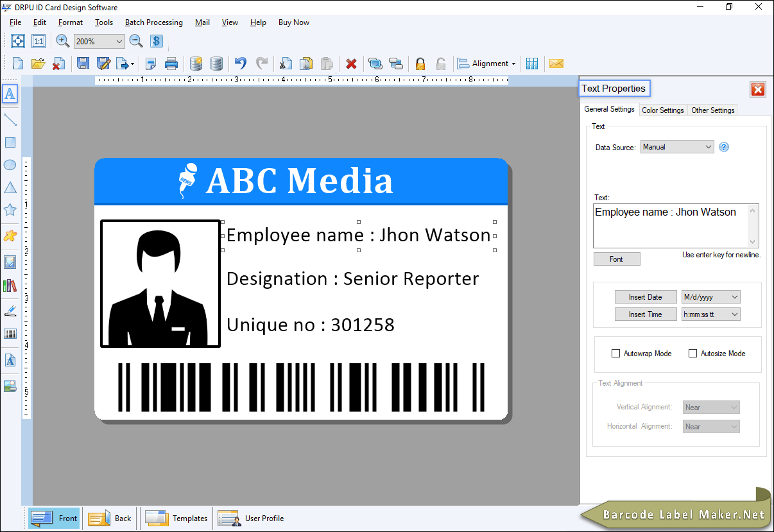Image resolution: width=774 pixels, height=532 pixels.
Task: Open the M/d/yyyy date format dropdown
Action: [711, 297]
